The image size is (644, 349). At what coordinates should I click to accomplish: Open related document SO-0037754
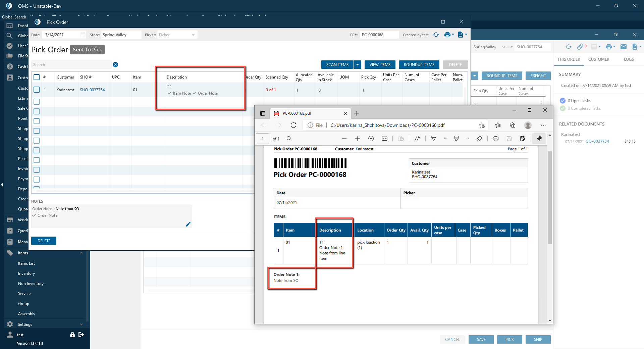pos(598,141)
